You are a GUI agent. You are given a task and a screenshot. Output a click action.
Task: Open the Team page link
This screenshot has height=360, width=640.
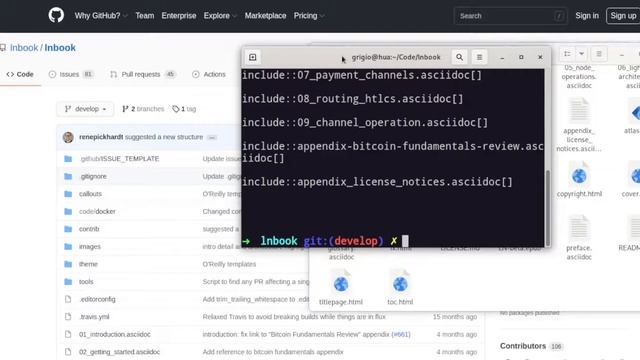[x=144, y=16]
